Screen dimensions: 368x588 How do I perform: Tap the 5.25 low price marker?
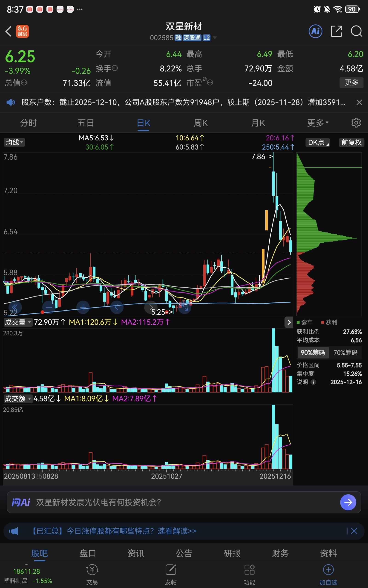(x=162, y=312)
